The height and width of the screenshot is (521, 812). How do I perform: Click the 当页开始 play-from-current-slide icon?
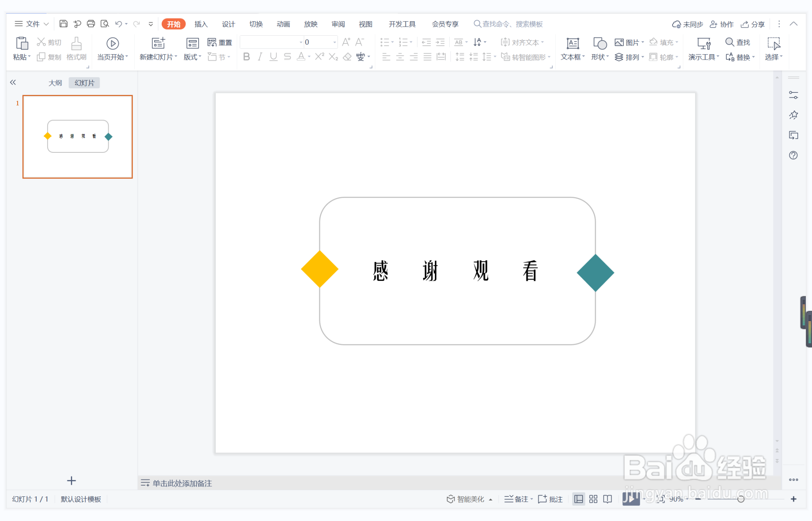click(x=112, y=43)
